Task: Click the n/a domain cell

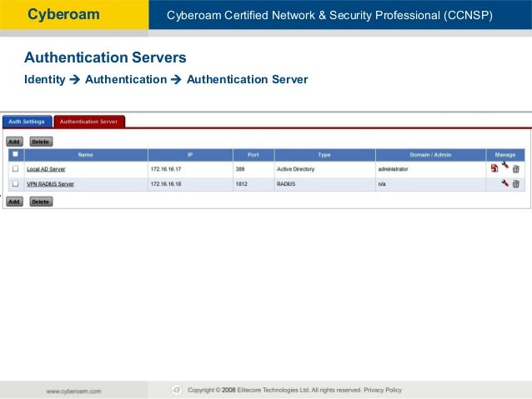Action: pyautogui.click(x=382, y=184)
